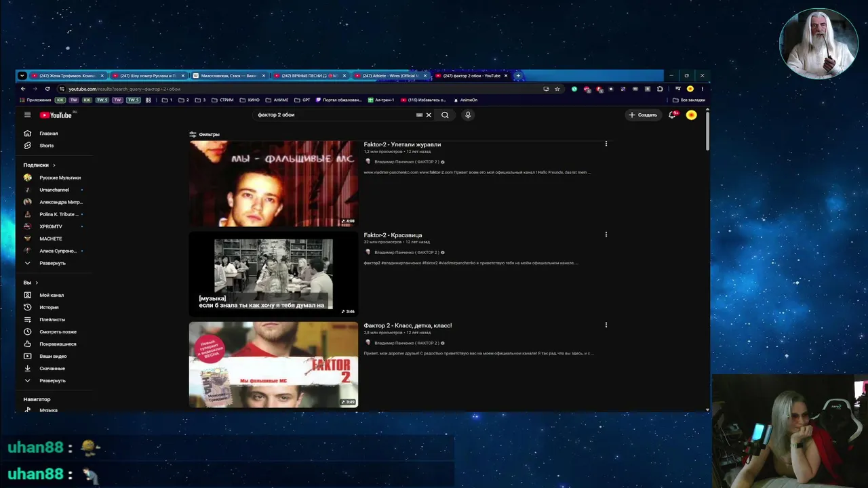Click the browser address bar URL
The height and width of the screenshot is (488, 868).
pos(125,89)
